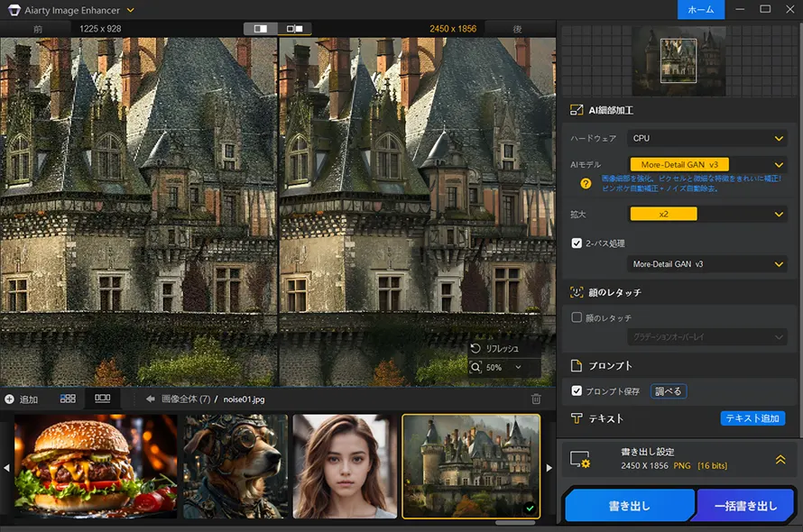This screenshot has height=532, width=803.
Task: Disable the 2-パス処理 checkbox
Action: pyautogui.click(x=577, y=243)
